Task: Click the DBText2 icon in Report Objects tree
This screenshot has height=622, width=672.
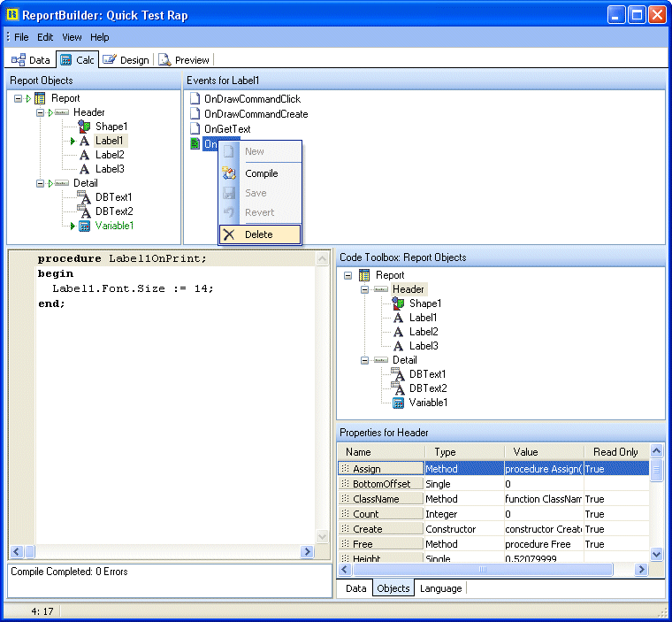Action: 84,211
